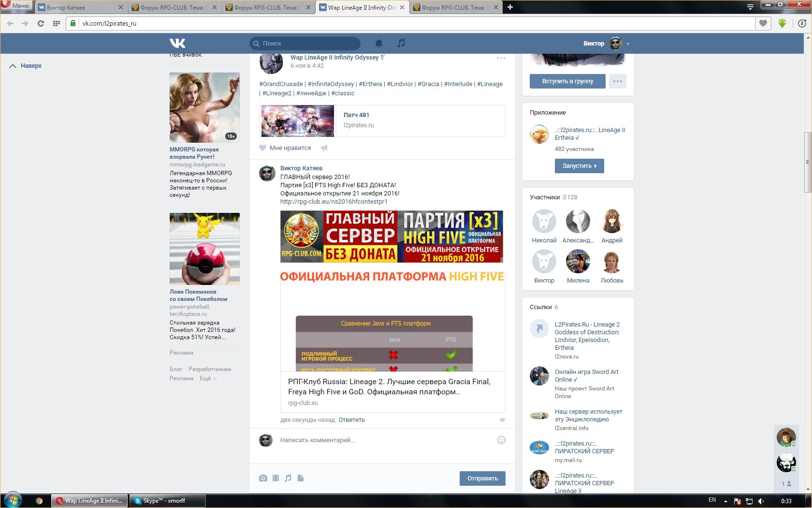The width and height of the screenshot is (812, 508).
Task: Open the Ссылки links section heading
Action: click(540, 307)
